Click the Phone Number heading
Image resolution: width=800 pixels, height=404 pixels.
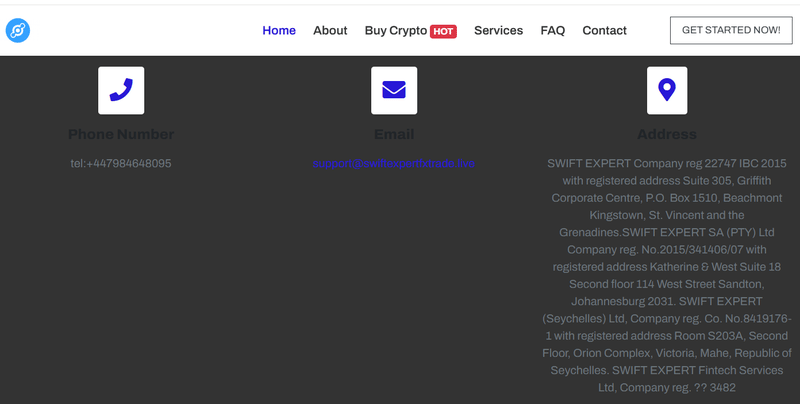121,134
